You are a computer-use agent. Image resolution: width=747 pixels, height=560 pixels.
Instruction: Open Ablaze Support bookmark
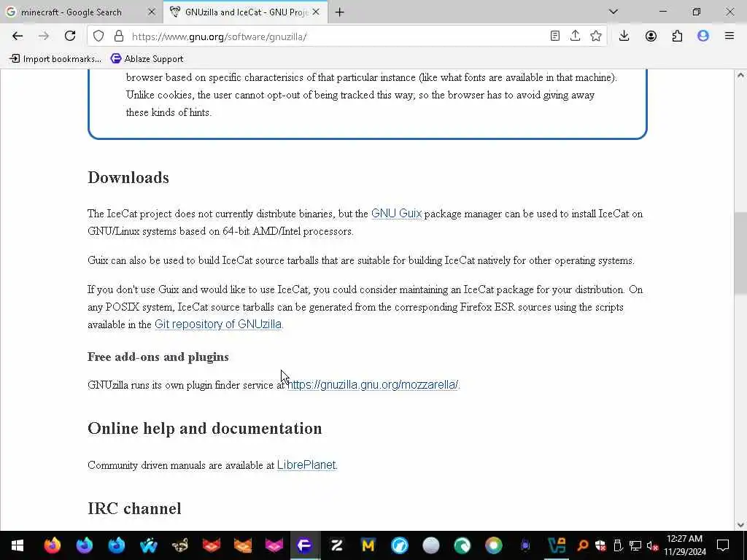[x=147, y=59]
